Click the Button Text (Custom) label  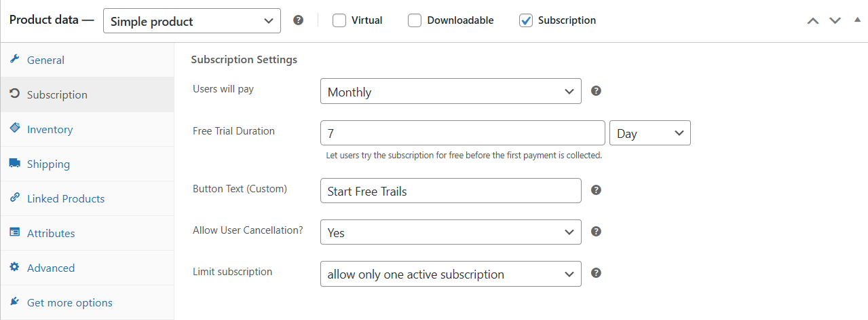(x=240, y=189)
